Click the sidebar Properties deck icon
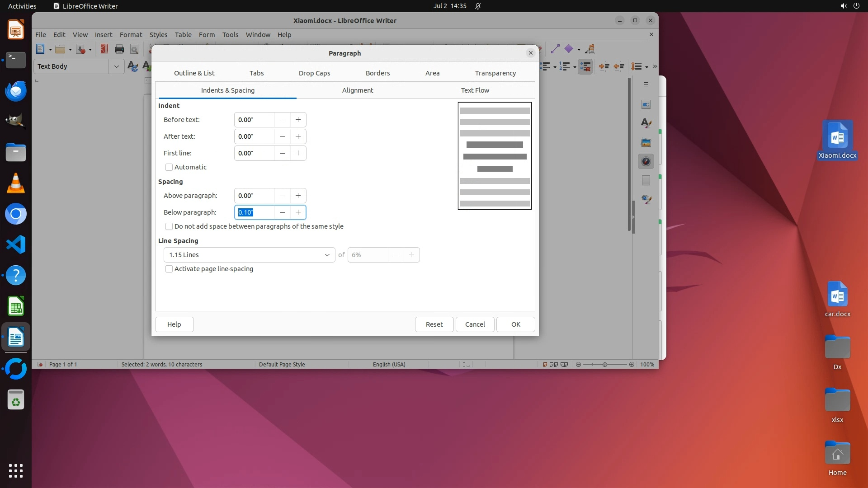The height and width of the screenshot is (488, 868). coord(646,104)
